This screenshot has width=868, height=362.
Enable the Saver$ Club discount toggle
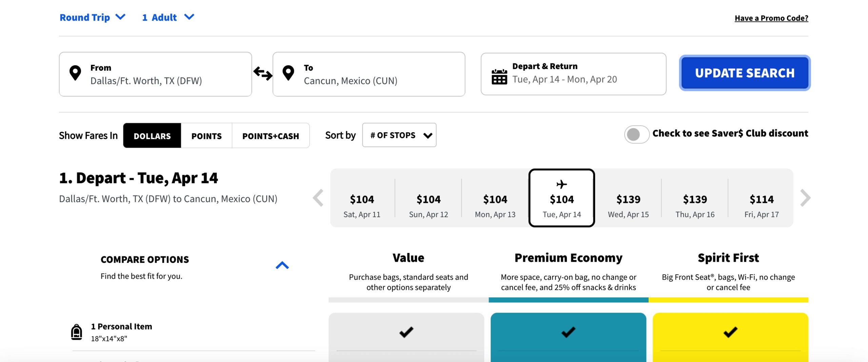(x=637, y=135)
